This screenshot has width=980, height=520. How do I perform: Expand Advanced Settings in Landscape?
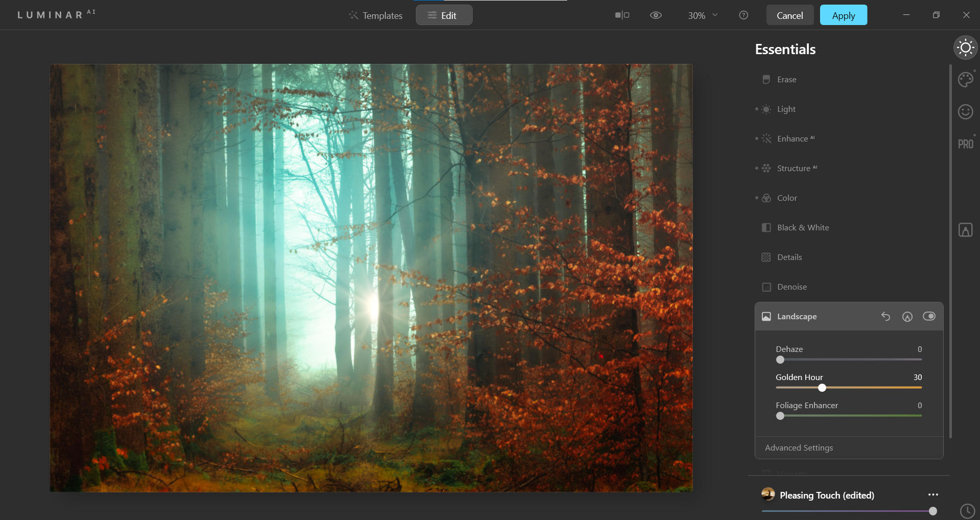tap(799, 448)
